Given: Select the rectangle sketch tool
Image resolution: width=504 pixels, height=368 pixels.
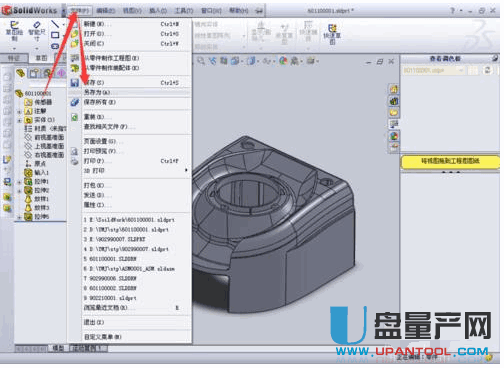Looking at the screenshot, I should (55, 35).
